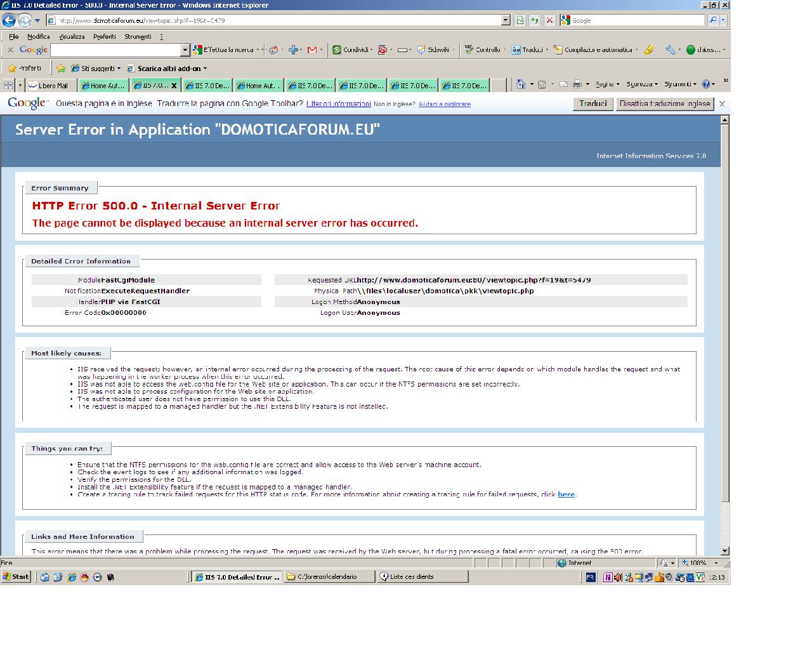
Task: Close the Google translate bar
Action: 722,103
